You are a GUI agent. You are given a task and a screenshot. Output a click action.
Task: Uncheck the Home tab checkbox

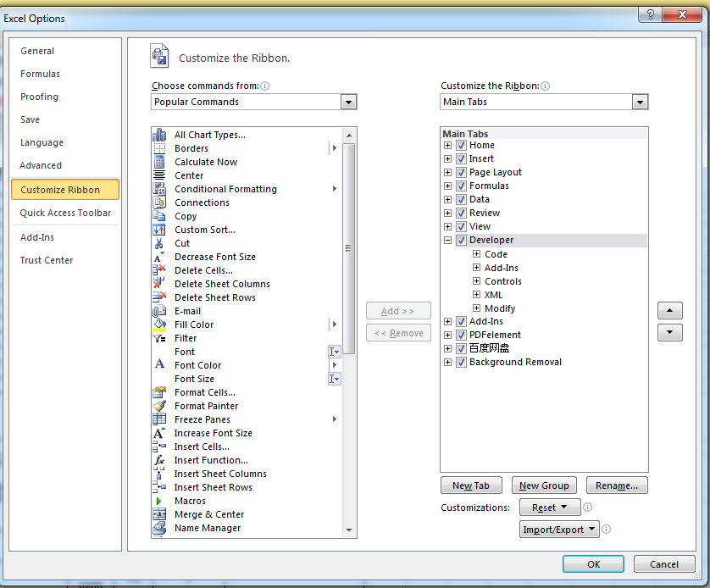pos(461,145)
